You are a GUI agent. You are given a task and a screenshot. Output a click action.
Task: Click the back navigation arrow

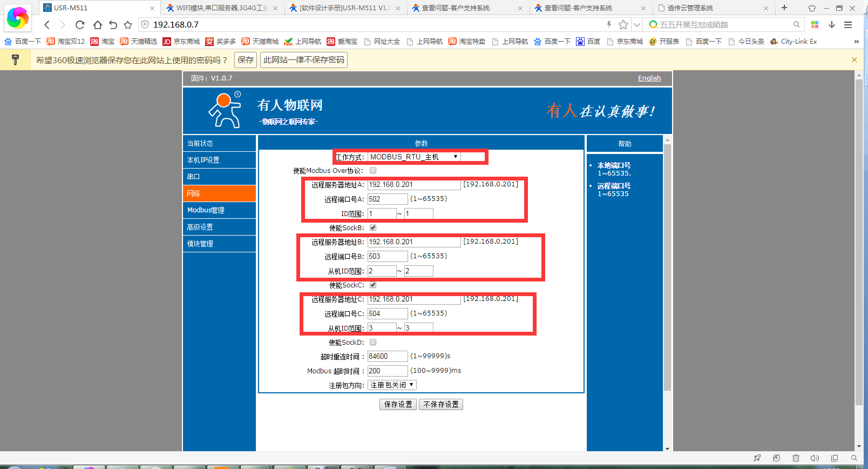47,25
